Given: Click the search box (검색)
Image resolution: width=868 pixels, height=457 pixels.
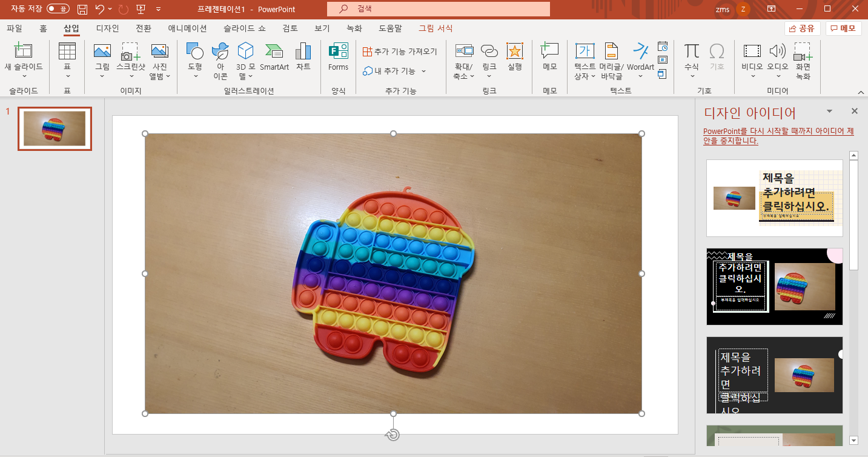Looking at the screenshot, I should coord(439,9).
